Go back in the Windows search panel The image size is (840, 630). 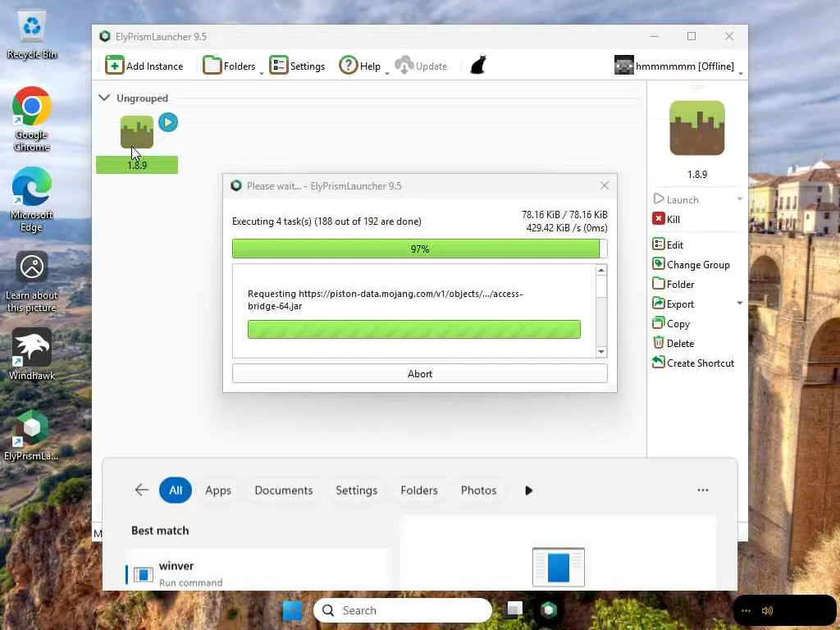click(141, 490)
